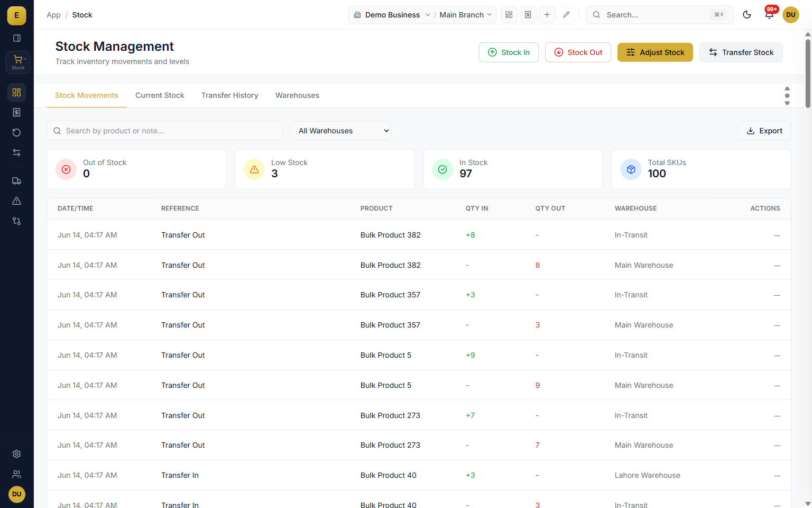Click the red 9 quantity out cell

538,385
